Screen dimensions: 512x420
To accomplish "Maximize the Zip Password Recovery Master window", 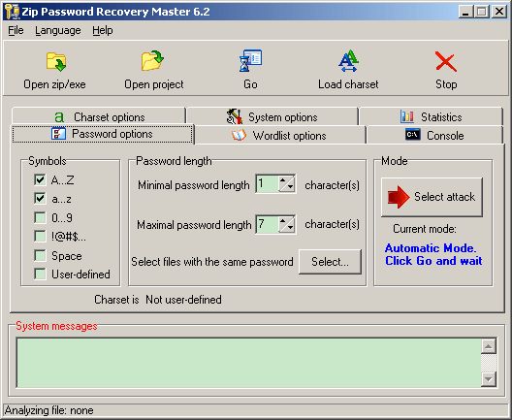I will pyautogui.click(x=482, y=12).
